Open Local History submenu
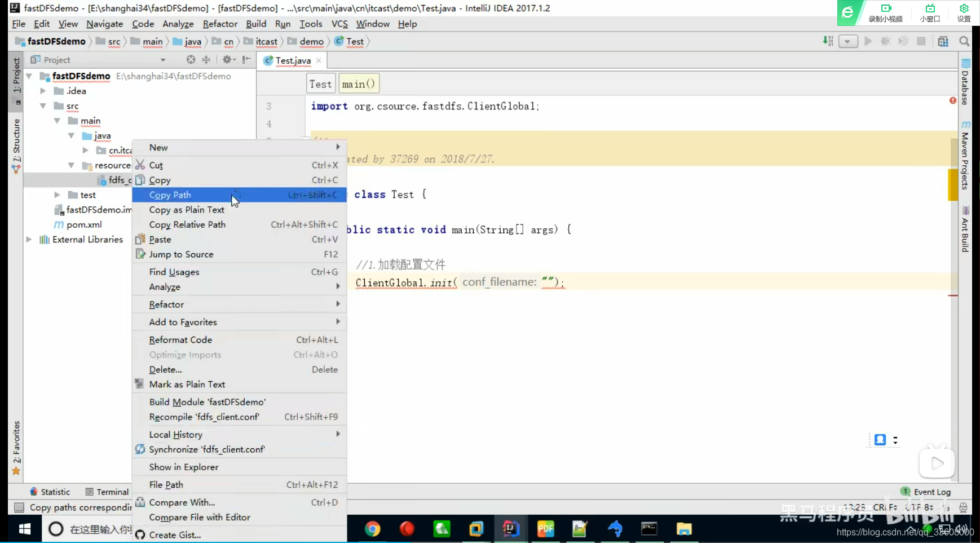 tap(240, 435)
